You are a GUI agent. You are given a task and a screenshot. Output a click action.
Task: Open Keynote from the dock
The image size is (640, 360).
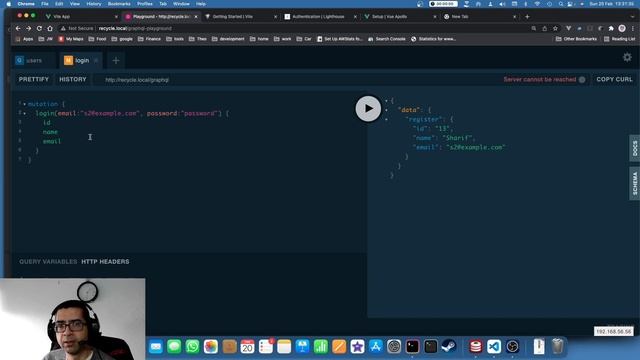pos(302,347)
